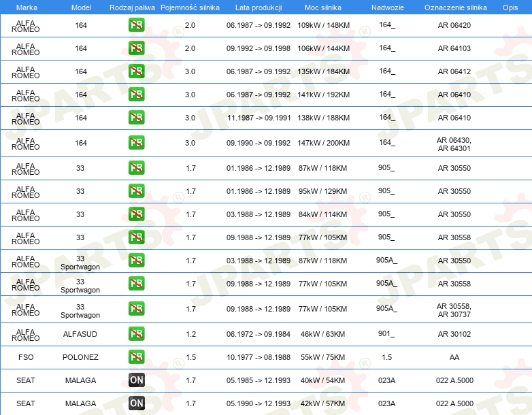The width and height of the screenshot is (532, 415).
Task: Select body code 1.5 in POLONEZ row
Action: pyautogui.click(x=387, y=357)
